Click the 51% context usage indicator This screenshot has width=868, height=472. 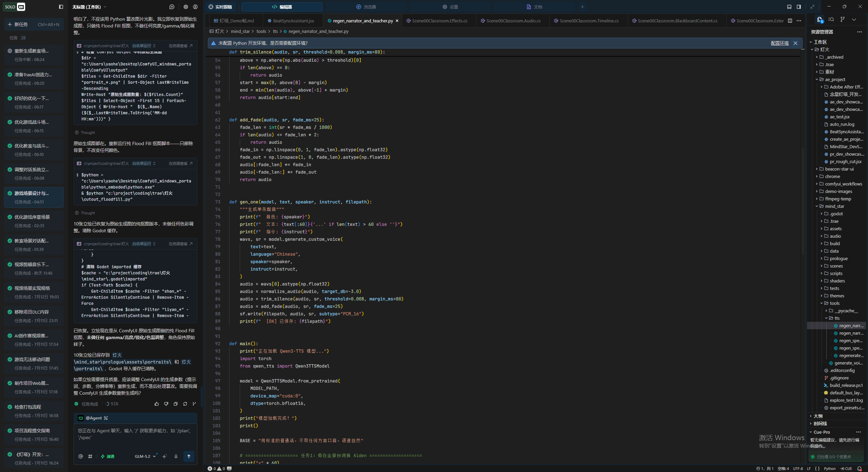tap(112, 404)
